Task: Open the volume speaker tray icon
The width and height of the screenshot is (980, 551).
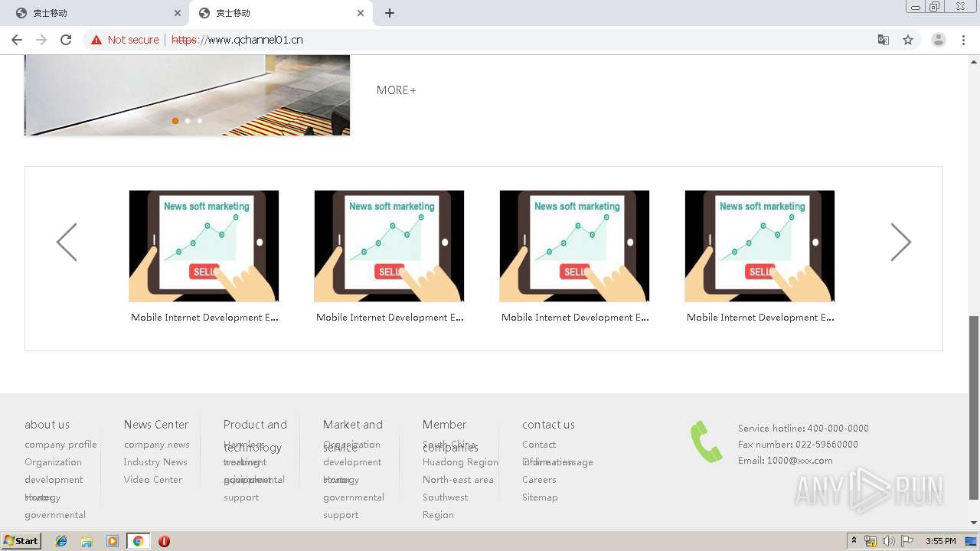Action: point(888,541)
